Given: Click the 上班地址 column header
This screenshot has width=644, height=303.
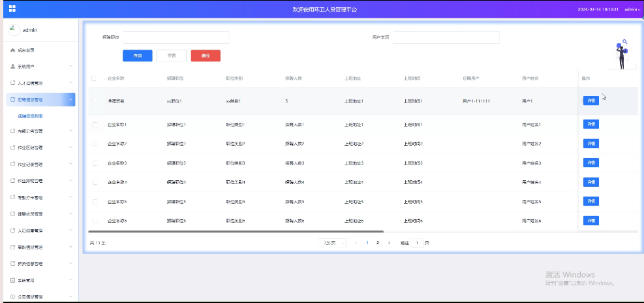Looking at the screenshot, I should click(x=353, y=78).
